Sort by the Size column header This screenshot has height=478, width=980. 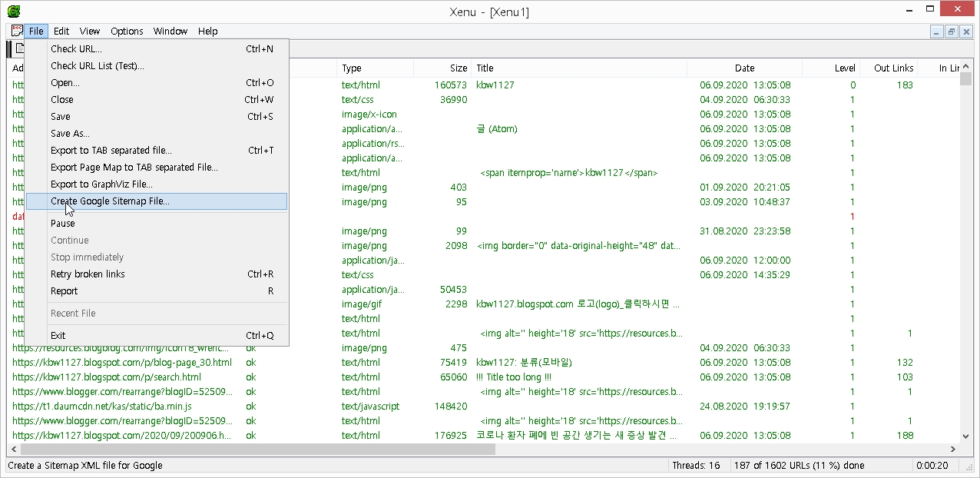(442, 68)
